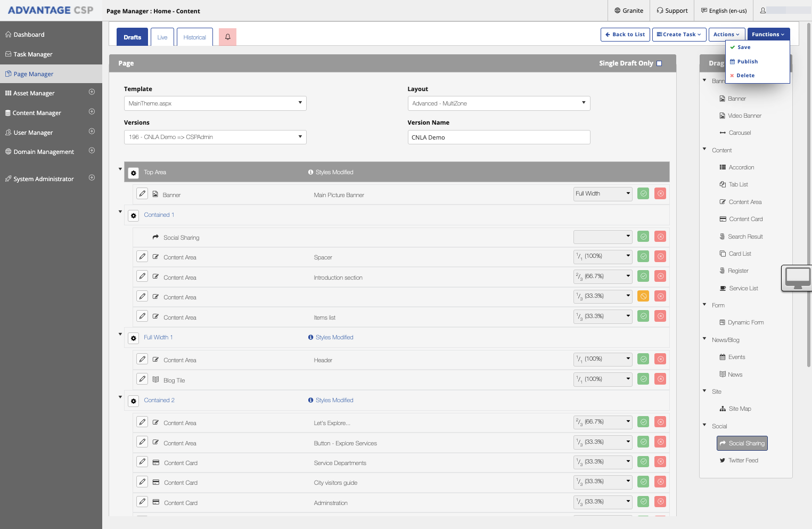Click the Version Name input field

tap(499, 137)
